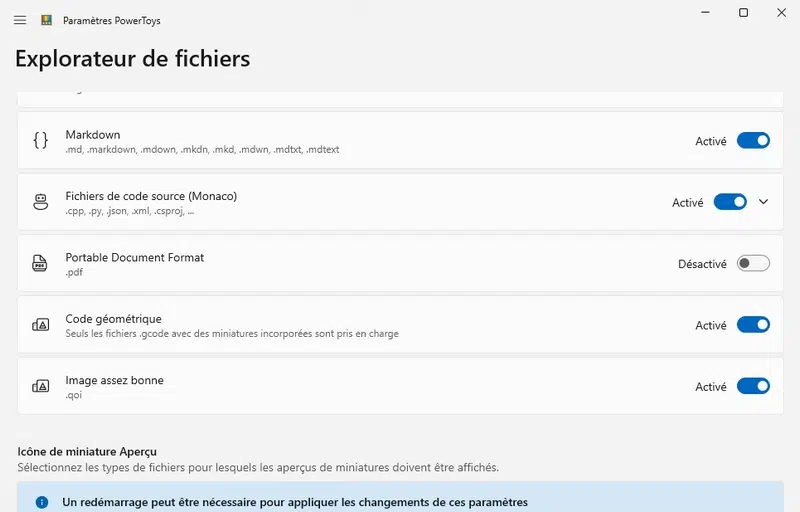Open the hamburger navigation menu
800x512 pixels.
pyautogui.click(x=20, y=20)
